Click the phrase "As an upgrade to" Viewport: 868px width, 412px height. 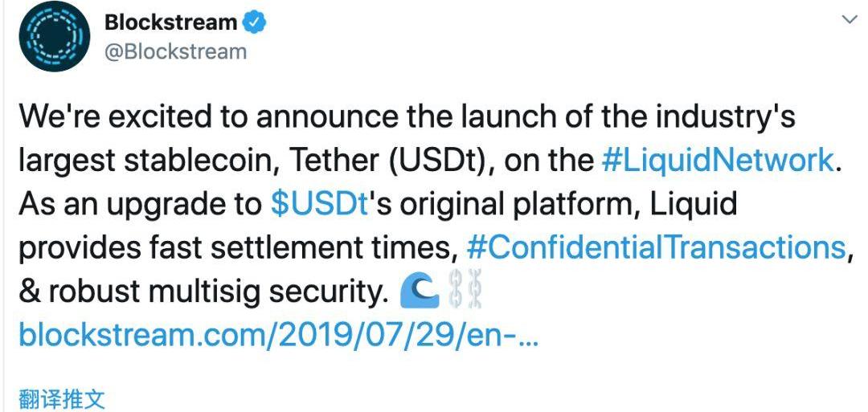(137, 204)
